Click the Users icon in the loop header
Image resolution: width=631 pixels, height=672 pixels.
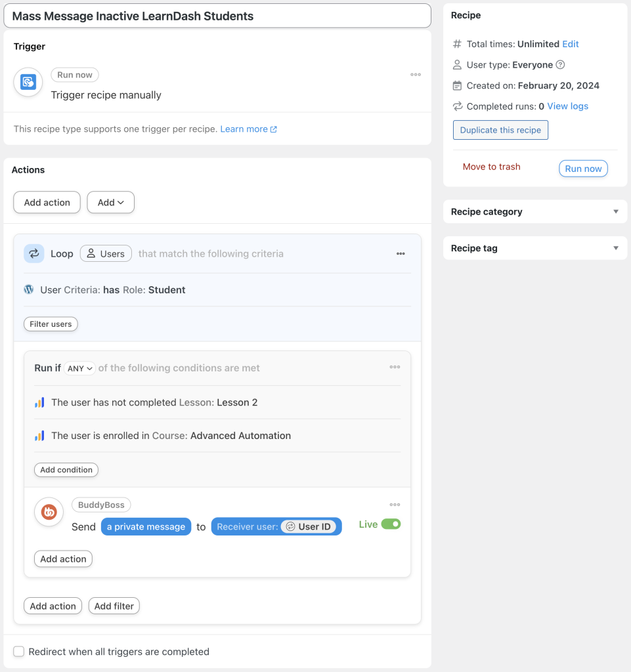click(90, 253)
